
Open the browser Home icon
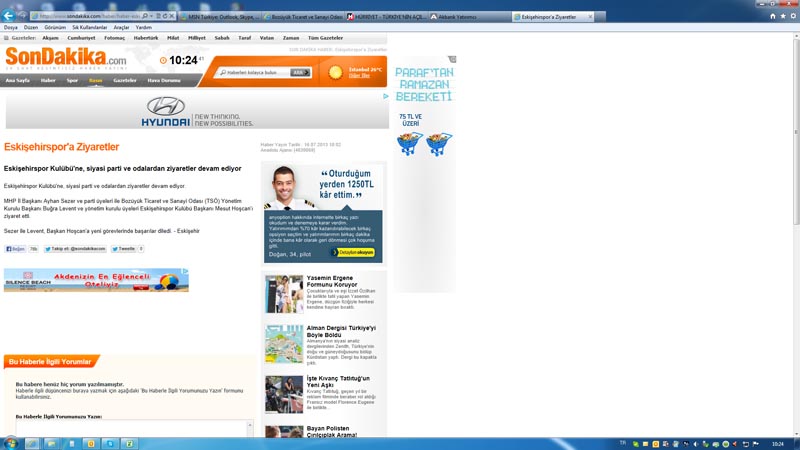tap(772, 16)
